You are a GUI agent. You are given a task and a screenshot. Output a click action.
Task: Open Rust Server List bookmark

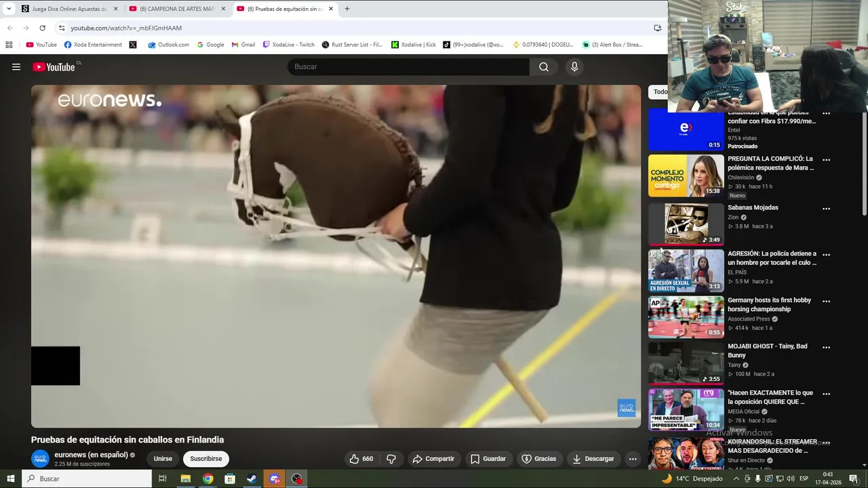pyautogui.click(x=352, y=45)
